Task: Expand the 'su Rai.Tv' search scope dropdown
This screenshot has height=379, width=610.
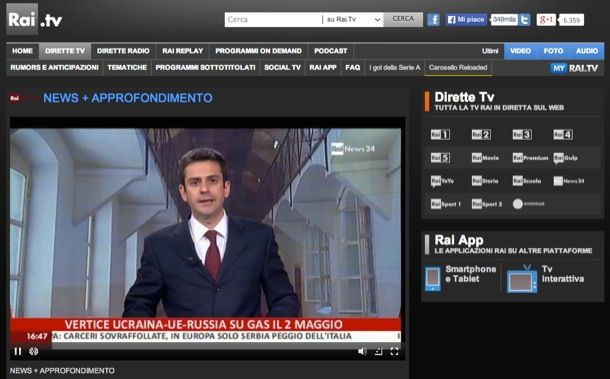Action: coord(353,19)
